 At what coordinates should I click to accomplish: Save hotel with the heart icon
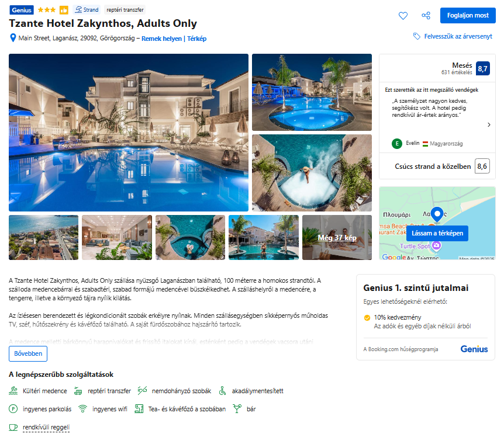[x=403, y=15]
